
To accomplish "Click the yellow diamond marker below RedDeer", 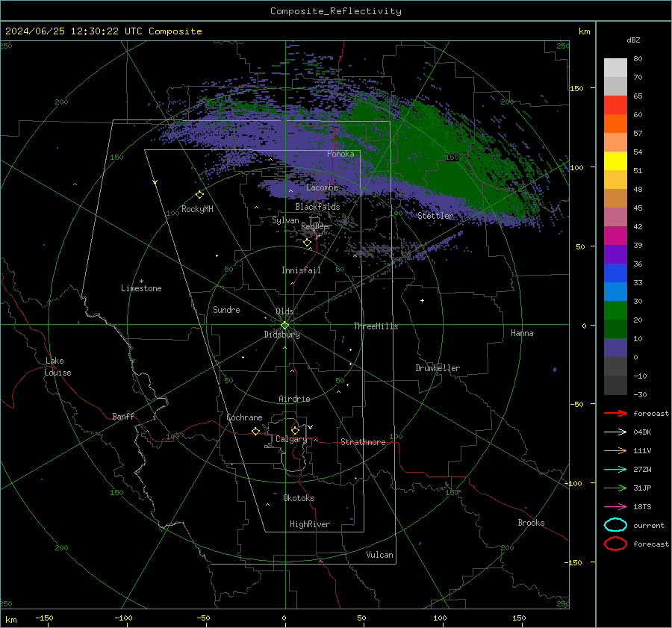I will click(x=307, y=243).
